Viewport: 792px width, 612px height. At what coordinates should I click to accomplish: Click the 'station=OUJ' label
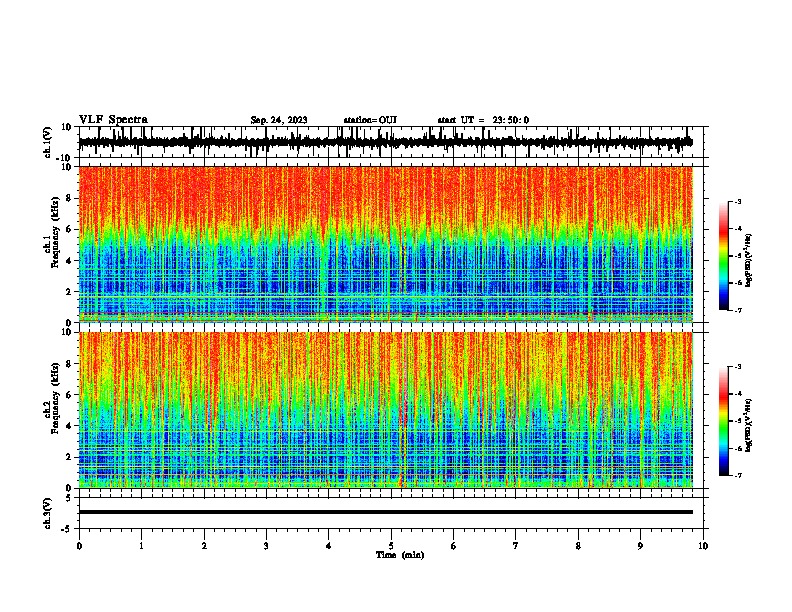pos(370,120)
